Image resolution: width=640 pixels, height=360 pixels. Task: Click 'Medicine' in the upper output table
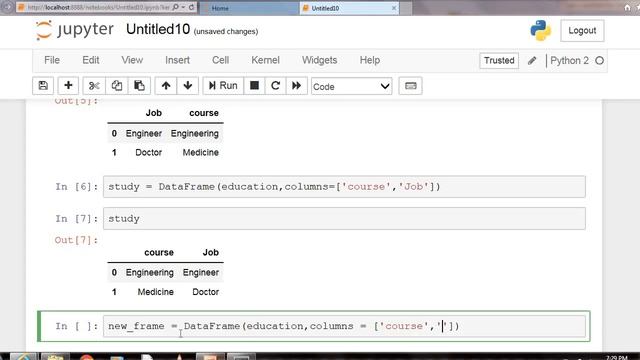200,153
